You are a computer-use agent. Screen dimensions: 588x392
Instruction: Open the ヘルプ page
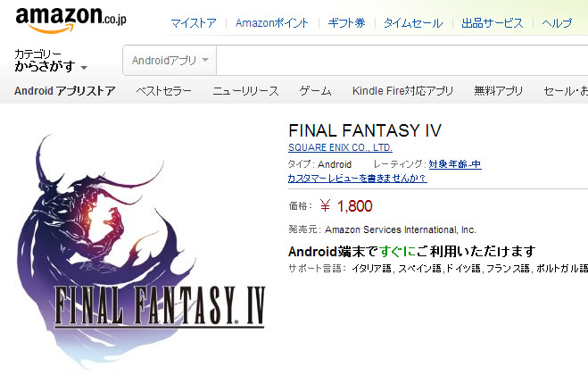click(557, 23)
